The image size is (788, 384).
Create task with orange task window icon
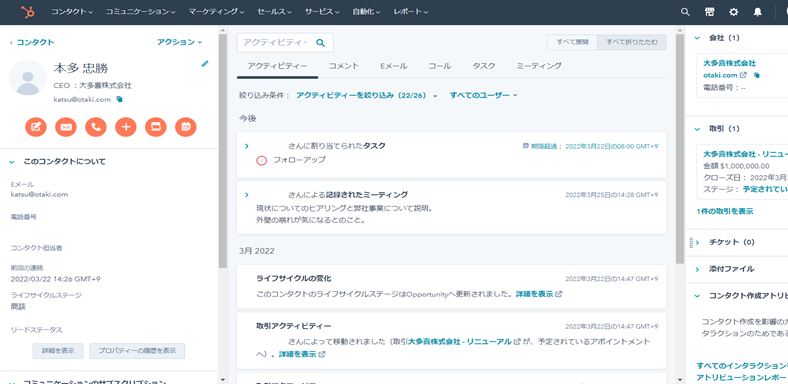(156, 127)
